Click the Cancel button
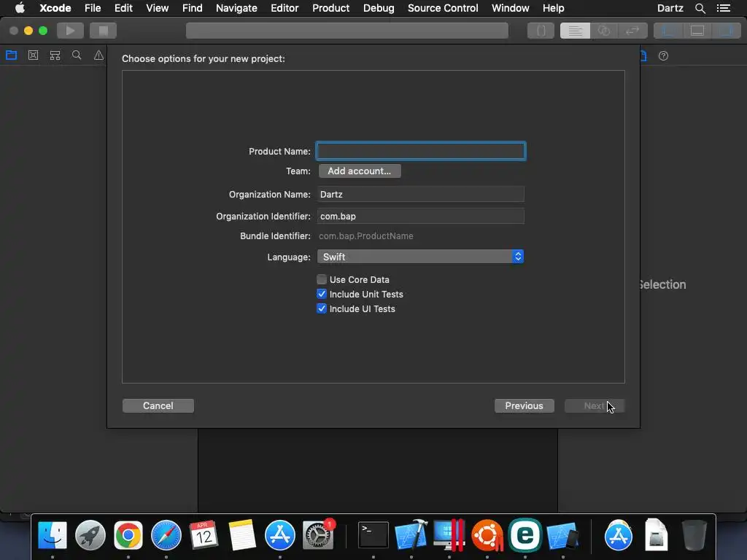The image size is (747, 560). pos(158,405)
